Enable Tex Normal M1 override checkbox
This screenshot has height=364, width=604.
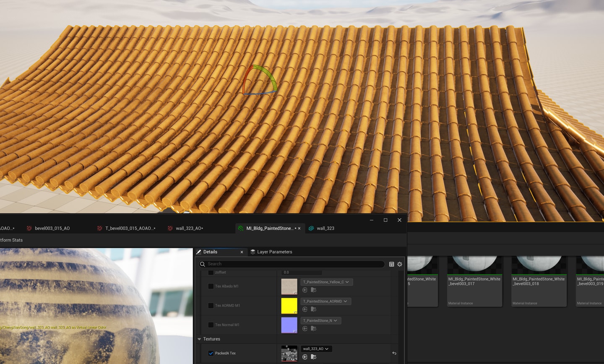click(211, 325)
